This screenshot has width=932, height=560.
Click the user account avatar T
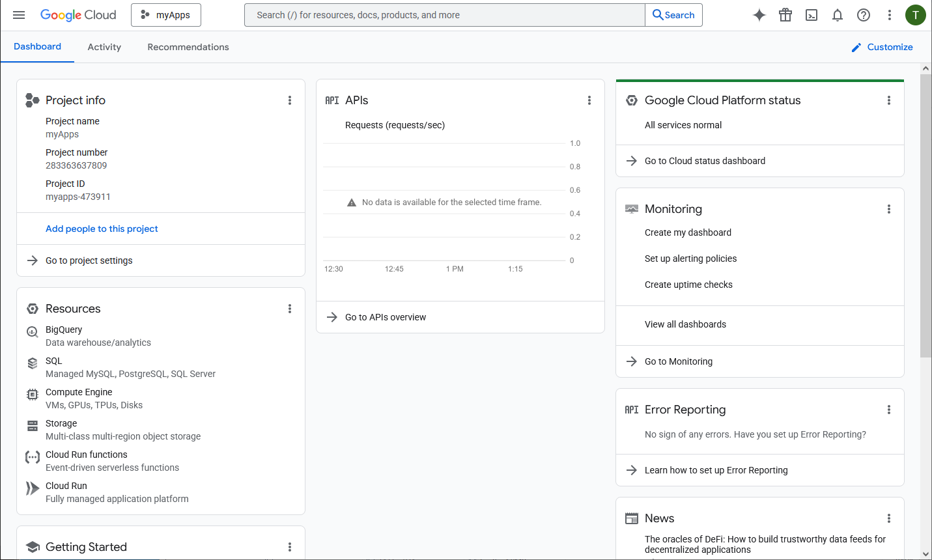point(915,15)
